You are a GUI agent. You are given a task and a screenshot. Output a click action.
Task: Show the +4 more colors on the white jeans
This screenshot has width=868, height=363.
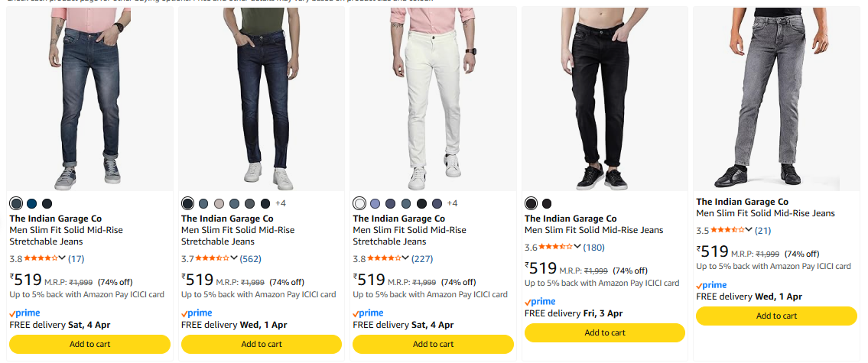pyautogui.click(x=452, y=203)
